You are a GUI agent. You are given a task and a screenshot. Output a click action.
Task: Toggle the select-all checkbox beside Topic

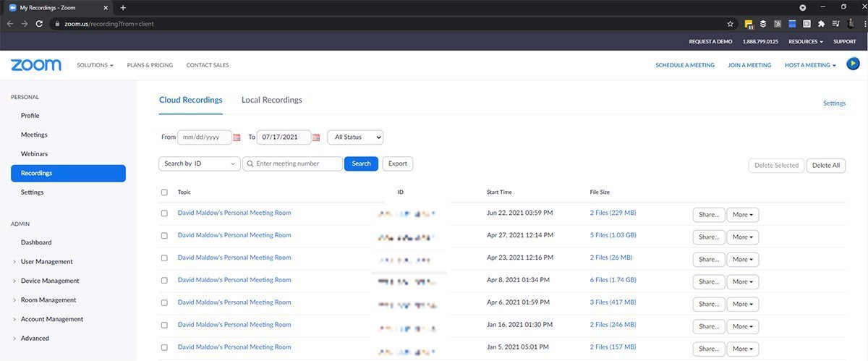[x=164, y=192]
